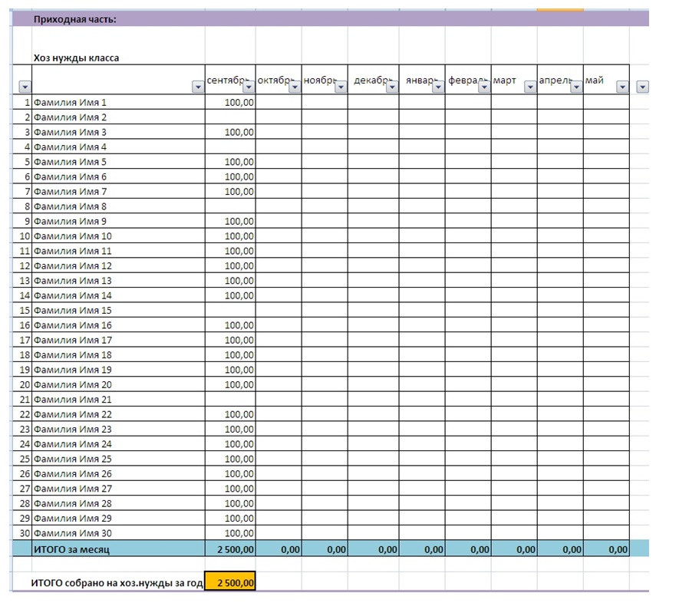Click the 100,00 value for Фамилия Имя 3

230,132
